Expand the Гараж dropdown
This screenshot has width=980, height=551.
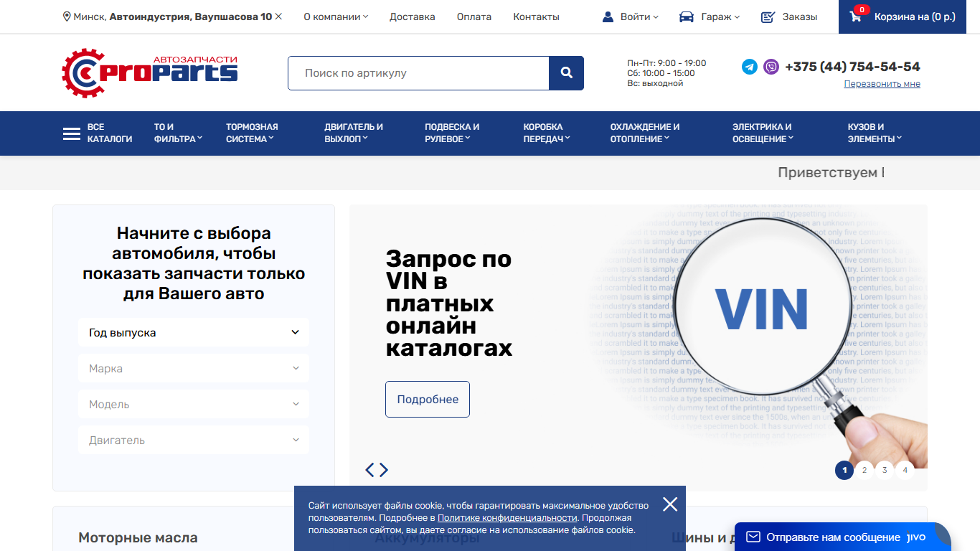(x=720, y=17)
